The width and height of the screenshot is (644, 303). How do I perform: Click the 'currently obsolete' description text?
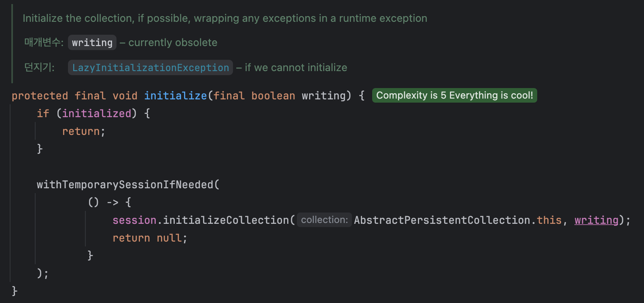[x=173, y=42]
